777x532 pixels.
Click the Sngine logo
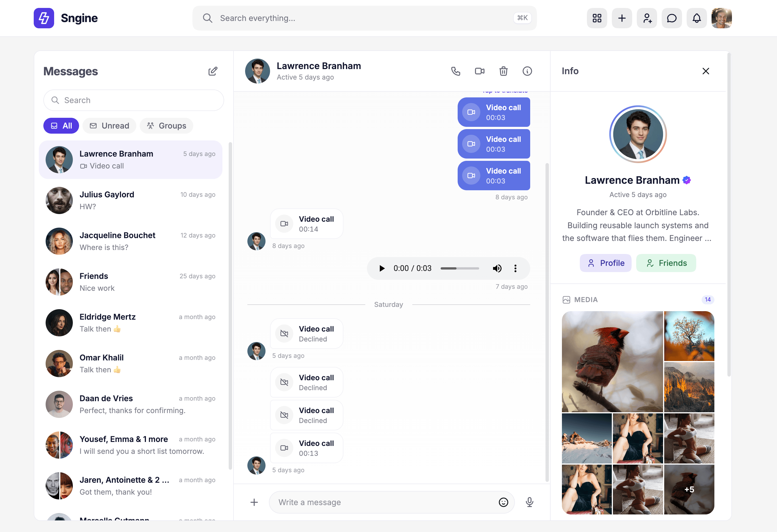66,18
